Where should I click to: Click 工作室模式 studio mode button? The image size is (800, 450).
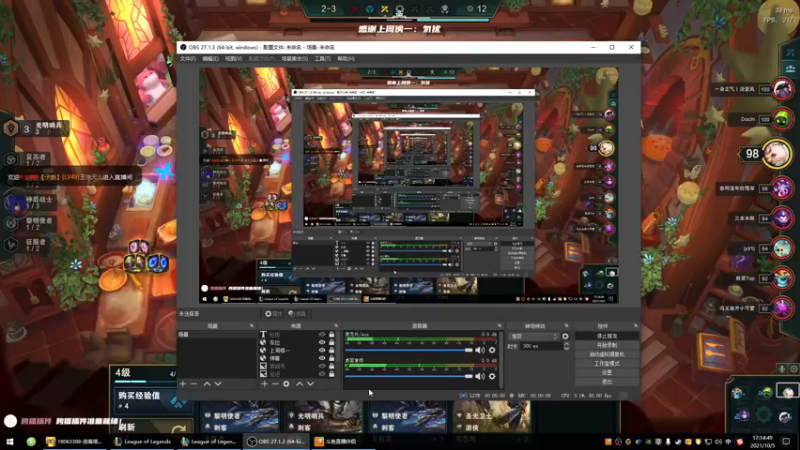tap(607, 363)
